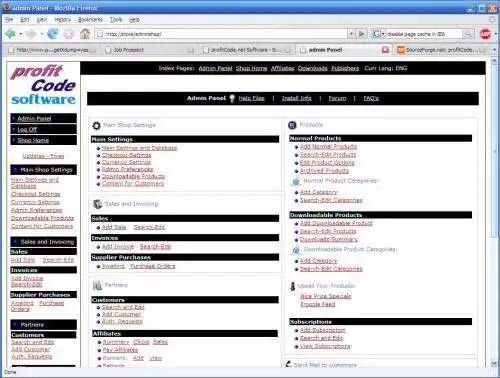Open Checkout Settings in the main panel
The image size is (500, 378).
[126, 155]
